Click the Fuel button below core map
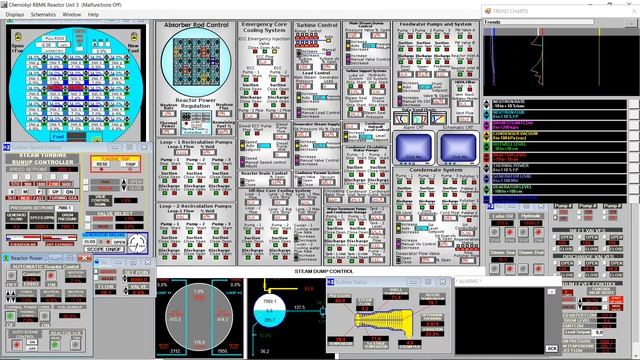 click(58, 136)
